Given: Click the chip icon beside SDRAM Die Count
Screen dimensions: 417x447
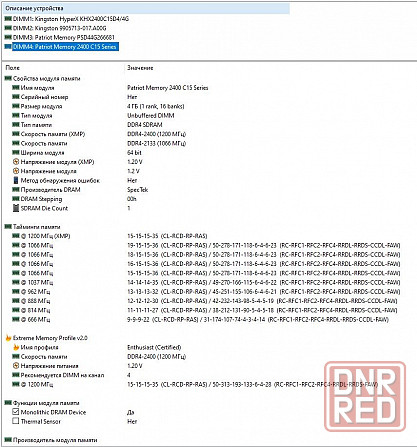Looking at the screenshot, I should 16,208.
